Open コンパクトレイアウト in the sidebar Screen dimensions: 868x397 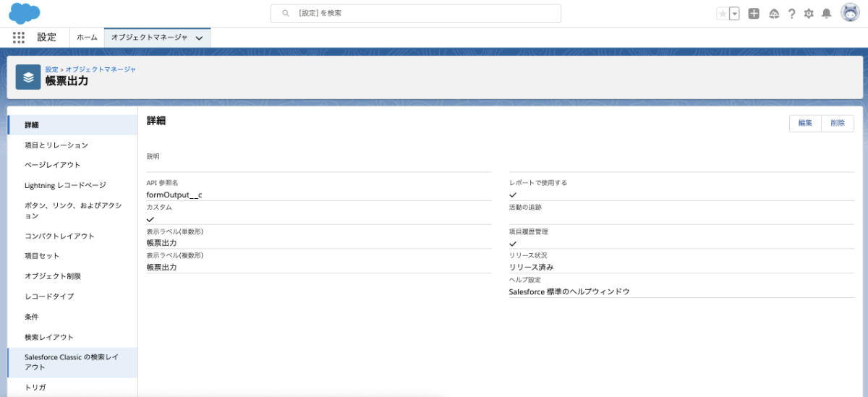[x=72, y=236]
